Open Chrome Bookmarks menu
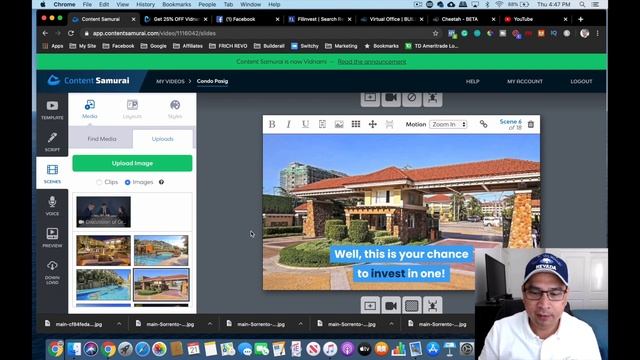The width and height of the screenshot is (640, 360). (176, 4)
